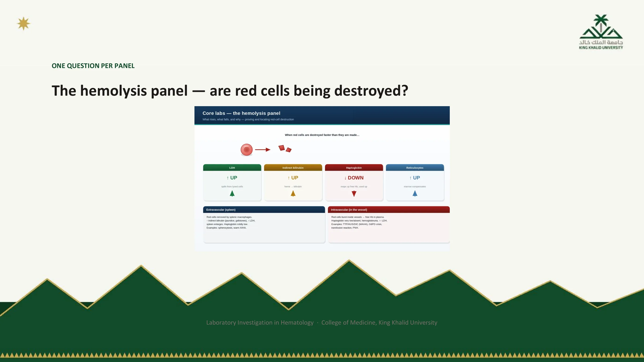Click 'Examples: TTP/HUS/DIC (MAHA), G6PD crisis' line

tap(356, 224)
